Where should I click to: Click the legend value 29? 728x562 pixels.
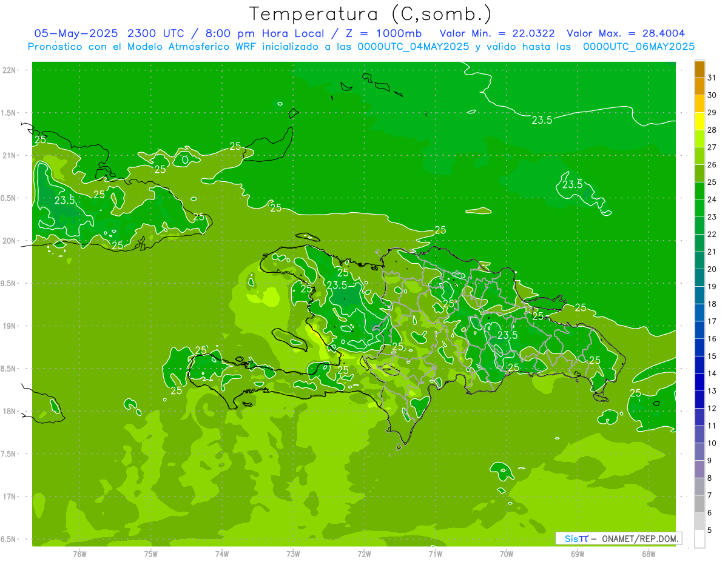click(712, 113)
